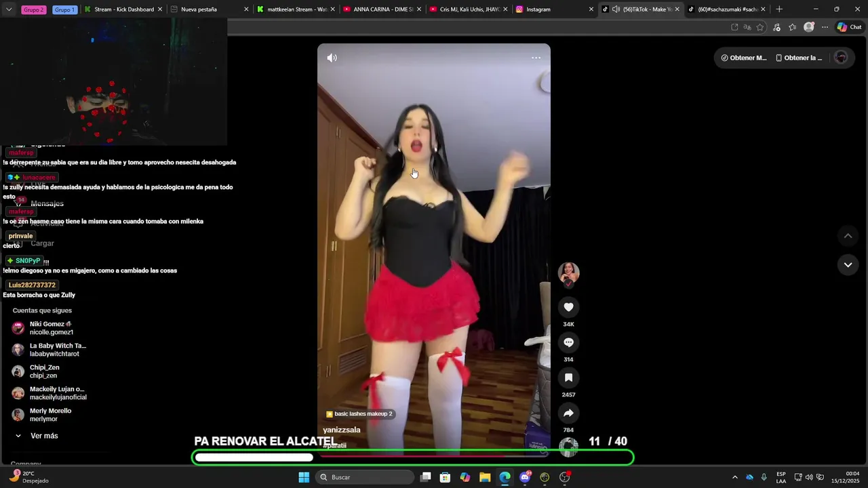This screenshot has height=488, width=868.
Task: Open the Grupo 2 tab group
Action: coord(33,9)
